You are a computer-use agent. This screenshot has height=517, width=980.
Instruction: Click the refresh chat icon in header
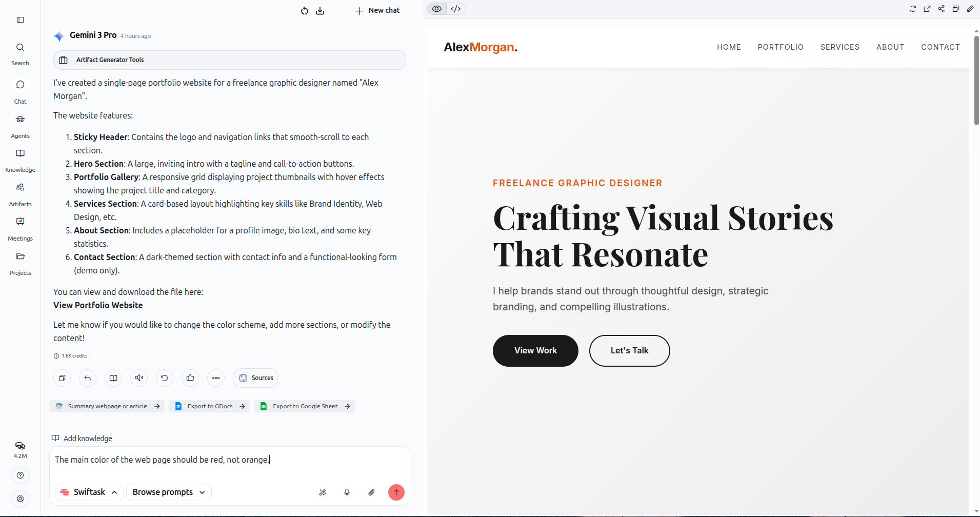click(x=305, y=11)
